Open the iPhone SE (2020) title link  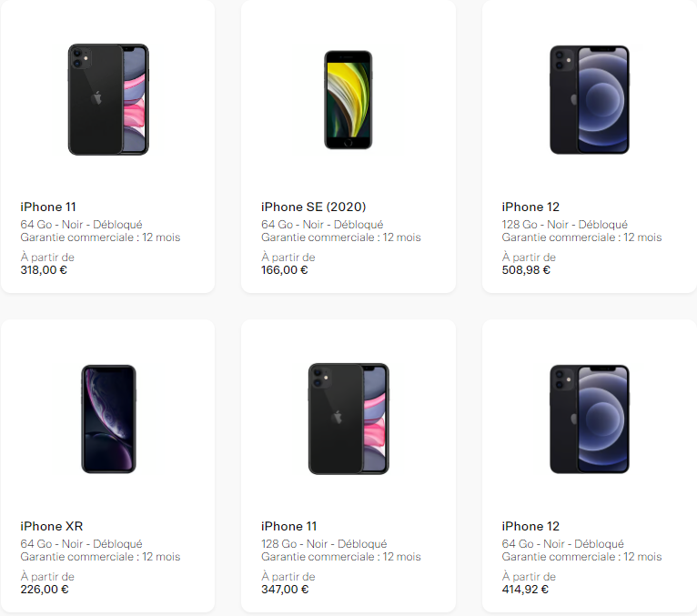point(313,207)
